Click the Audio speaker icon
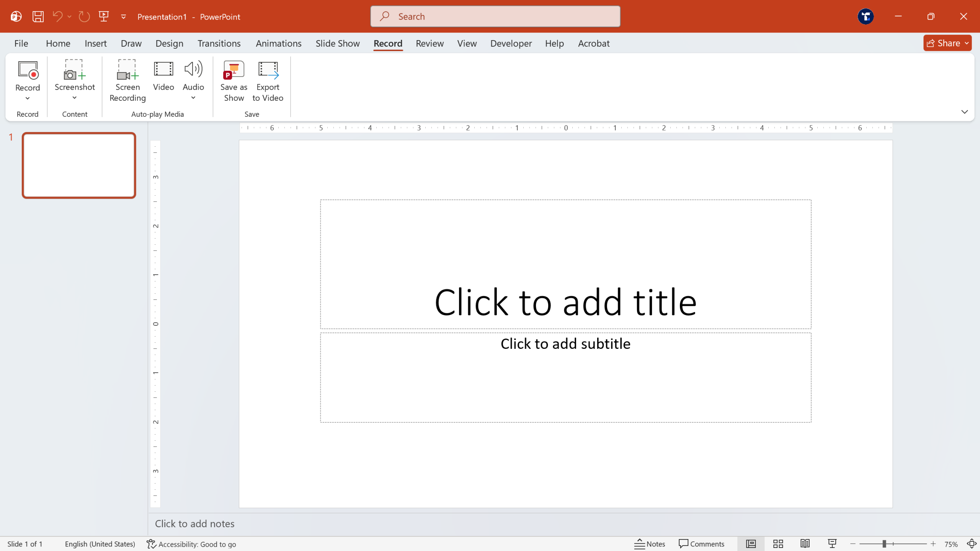Viewport: 980px width, 551px height. [193, 69]
